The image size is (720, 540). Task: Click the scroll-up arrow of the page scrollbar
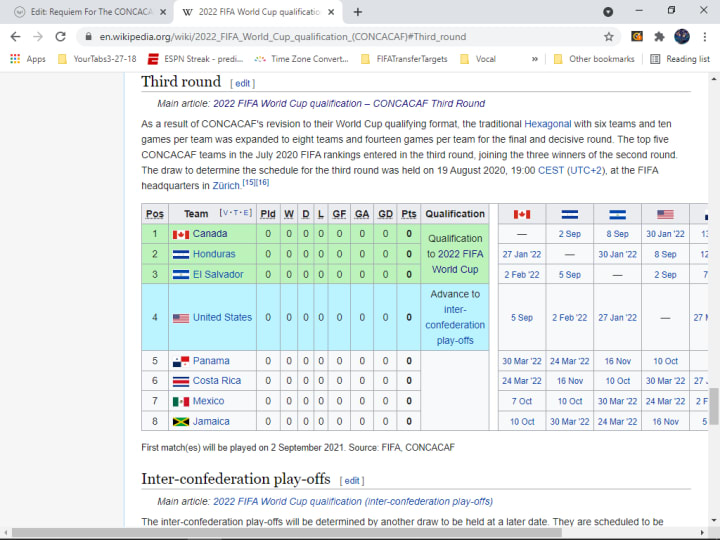tap(714, 79)
